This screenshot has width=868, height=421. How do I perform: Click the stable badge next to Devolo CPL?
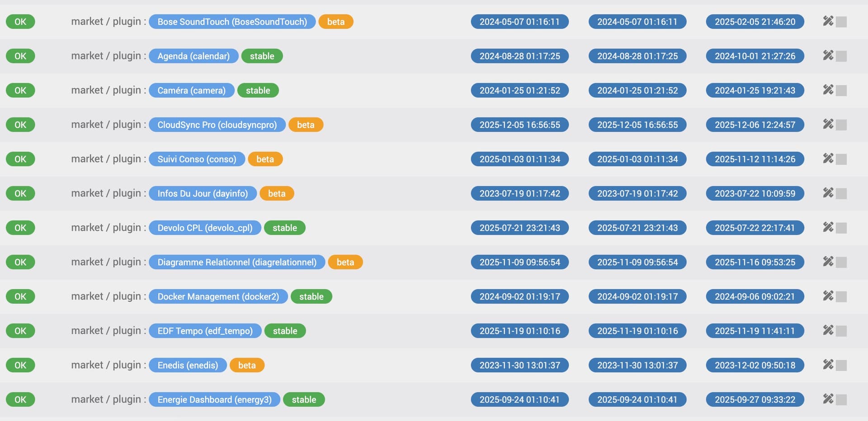[285, 228]
